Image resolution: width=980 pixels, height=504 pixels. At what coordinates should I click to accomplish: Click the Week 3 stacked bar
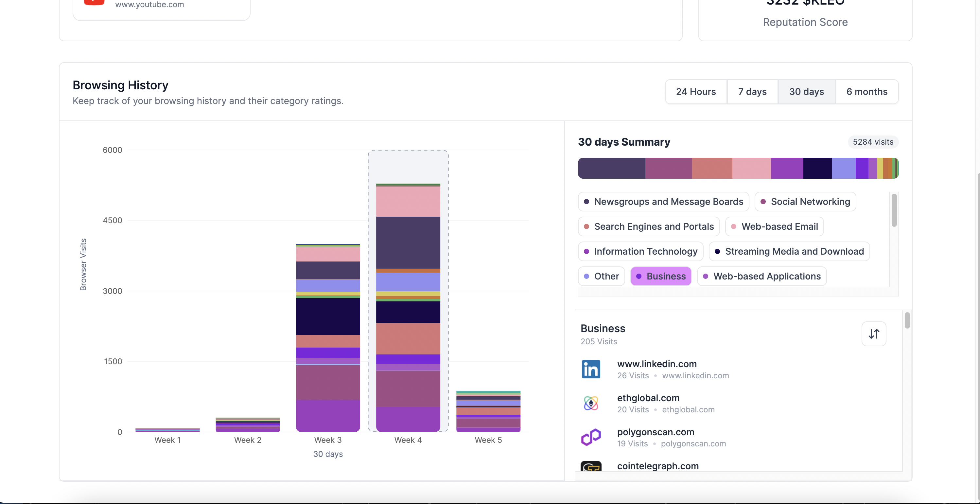tap(328, 338)
